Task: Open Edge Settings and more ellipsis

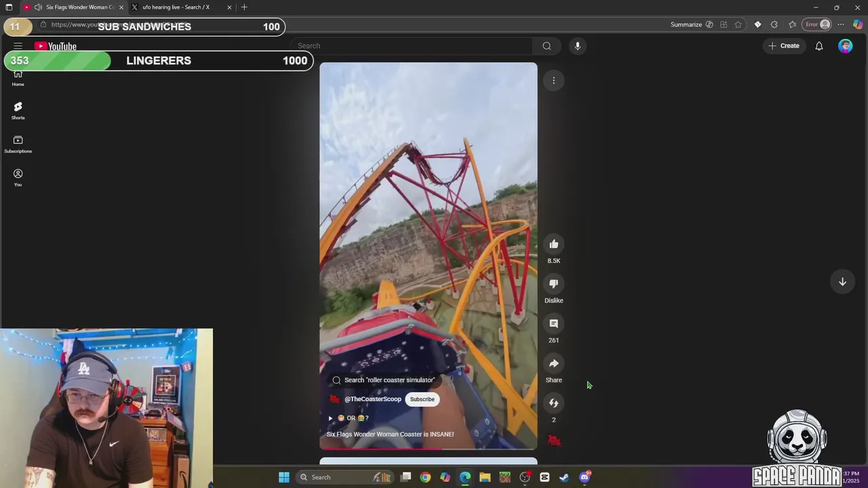Action: pyautogui.click(x=841, y=24)
